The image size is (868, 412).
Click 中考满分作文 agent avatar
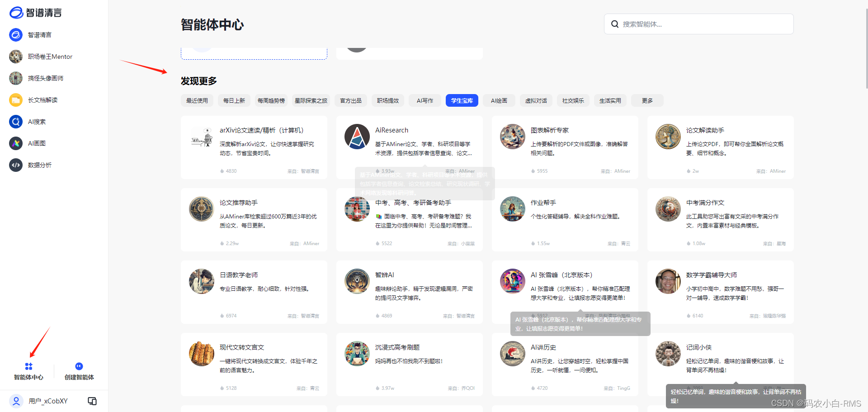(x=668, y=209)
